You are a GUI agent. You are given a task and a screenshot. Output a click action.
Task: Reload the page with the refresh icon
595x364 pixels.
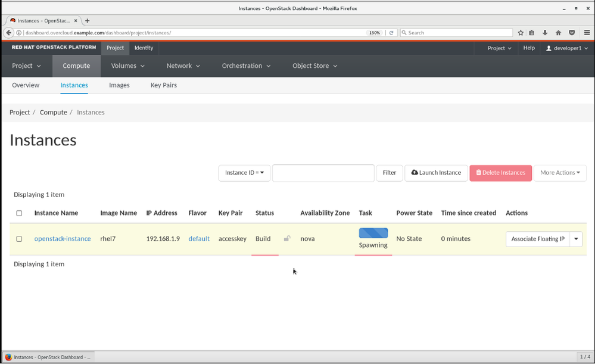click(391, 33)
